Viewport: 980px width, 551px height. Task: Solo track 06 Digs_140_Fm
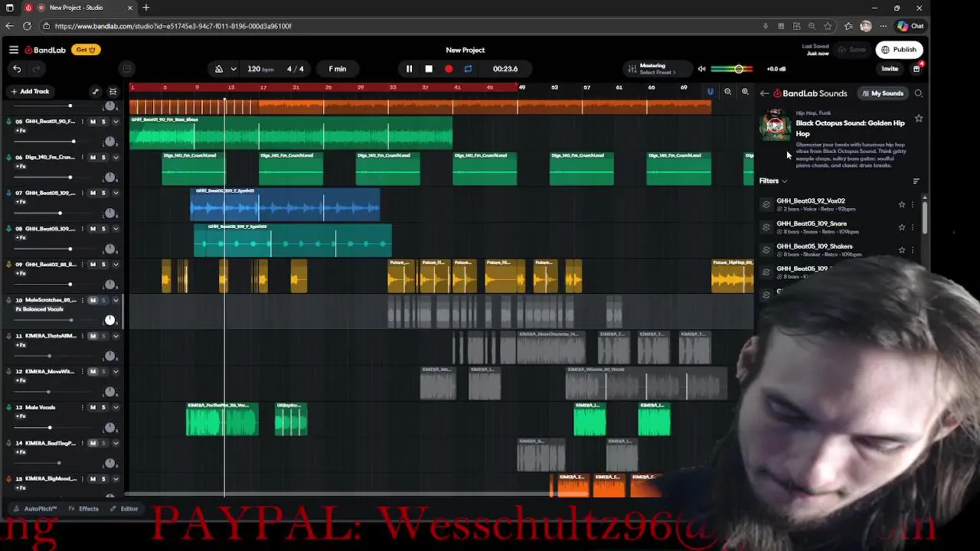point(103,158)
